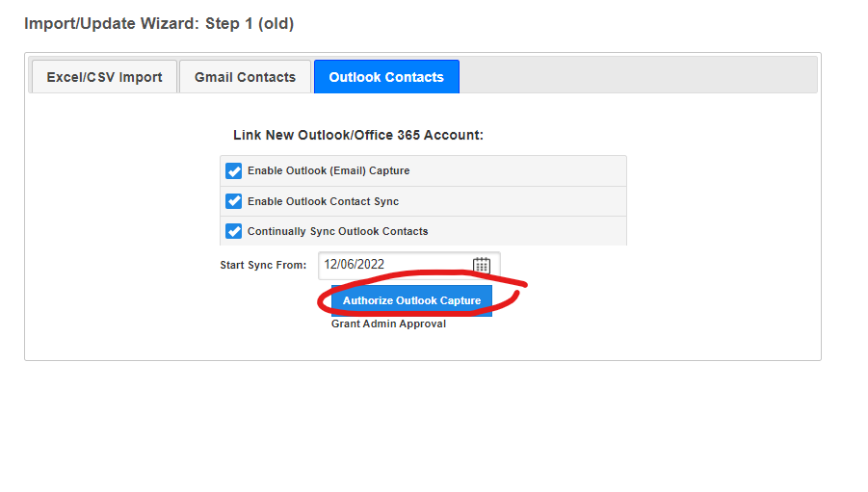Switch to the Gmail Contacts tab
The image size is (868, 492).
246,77
